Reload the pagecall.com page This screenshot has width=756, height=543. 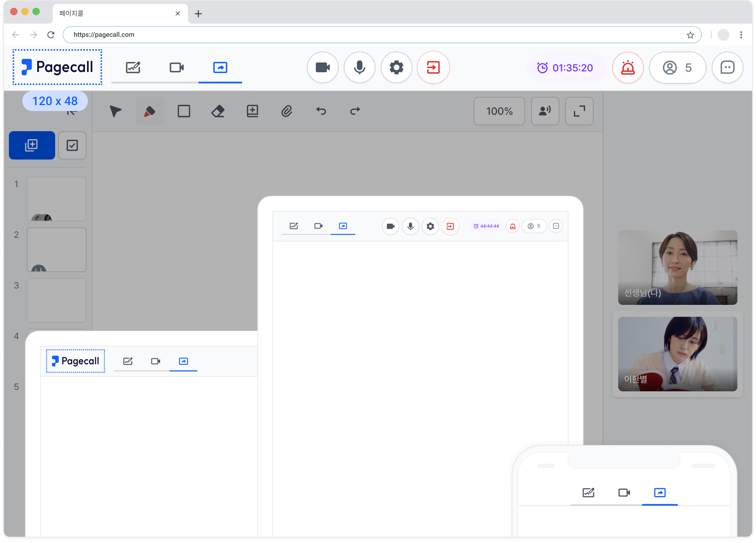coord(51,35)
